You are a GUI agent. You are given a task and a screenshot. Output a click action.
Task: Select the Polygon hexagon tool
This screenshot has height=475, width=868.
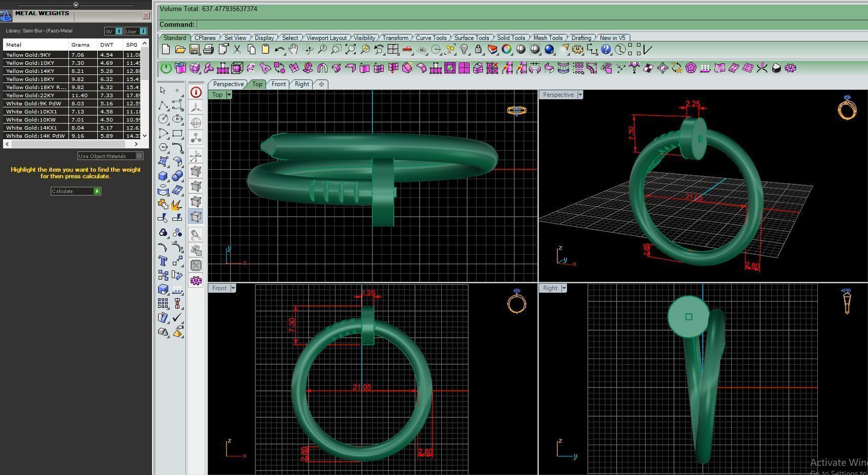click(x=163, y=147)
